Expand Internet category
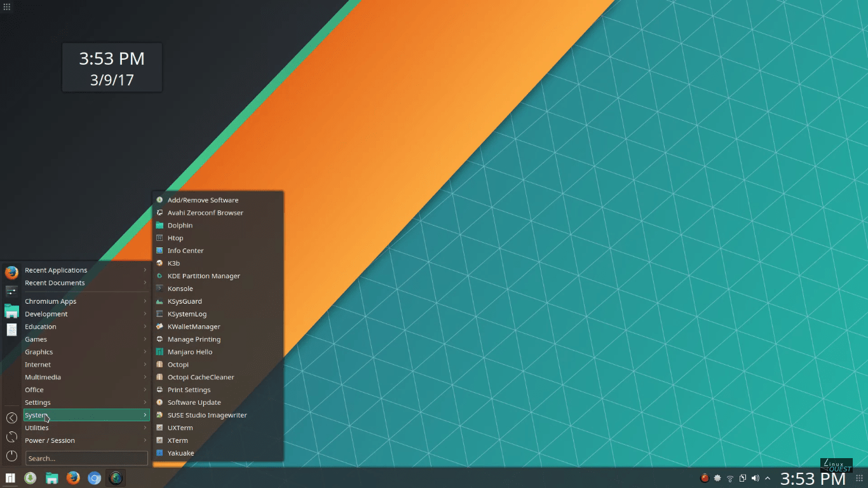This screenshot has width=868, height=488. (86, 365)
